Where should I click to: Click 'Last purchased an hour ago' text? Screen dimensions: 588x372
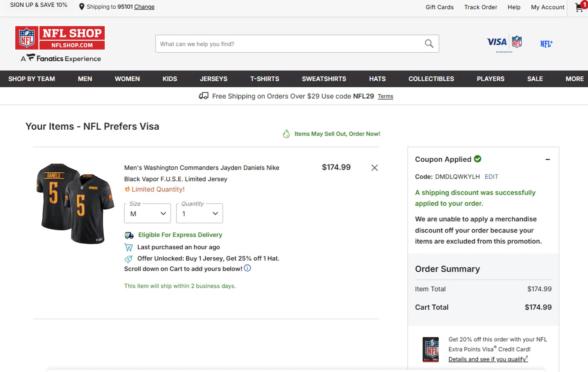pyautogui.click(x=178, y=247)
